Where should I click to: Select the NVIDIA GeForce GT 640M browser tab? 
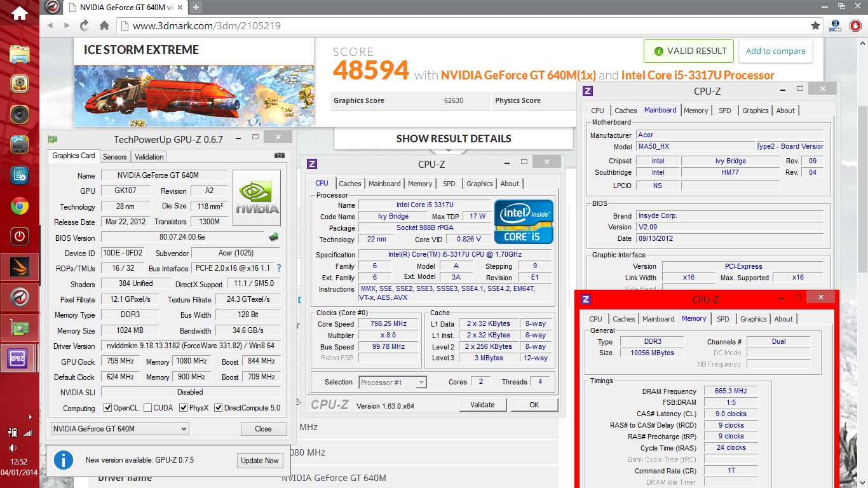(x=125, y=8)
